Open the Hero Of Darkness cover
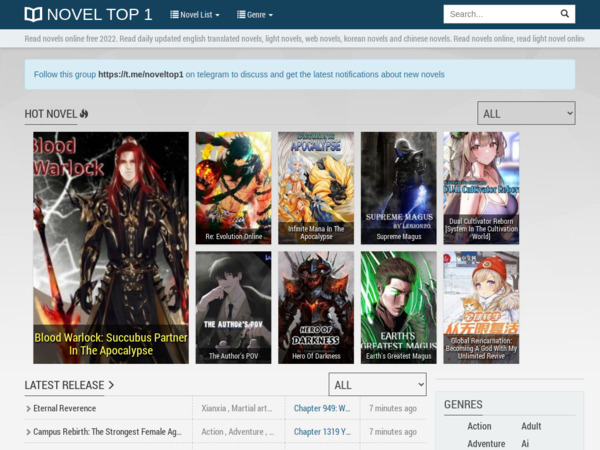The height and width of the screenshot is (450, 600). point(316,307)
